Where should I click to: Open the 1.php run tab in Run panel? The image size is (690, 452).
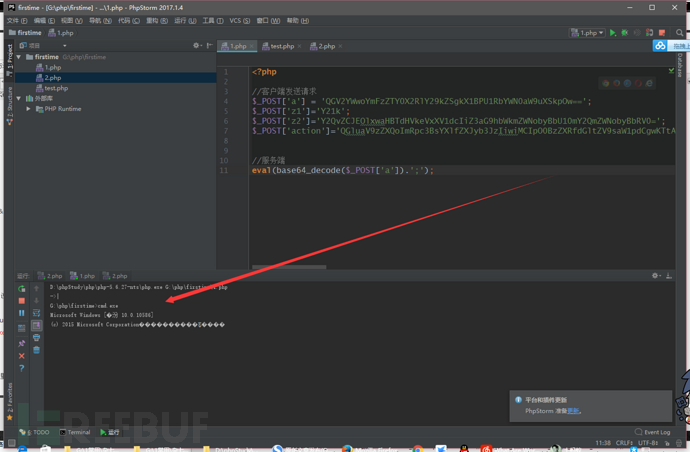pyautogui.click(x=82, y=276)
